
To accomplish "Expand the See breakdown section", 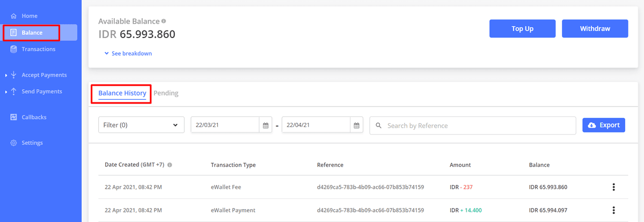I will point(128,54).
